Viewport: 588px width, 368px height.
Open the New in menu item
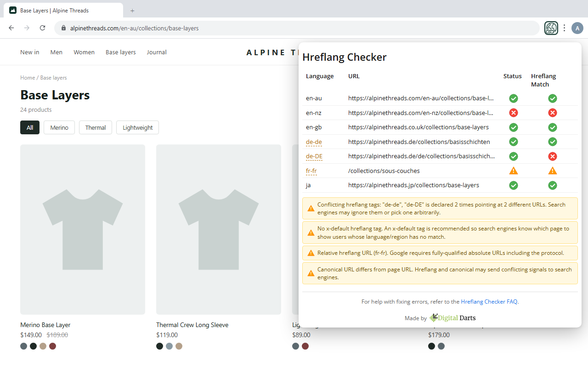click(x=30, y=52)
